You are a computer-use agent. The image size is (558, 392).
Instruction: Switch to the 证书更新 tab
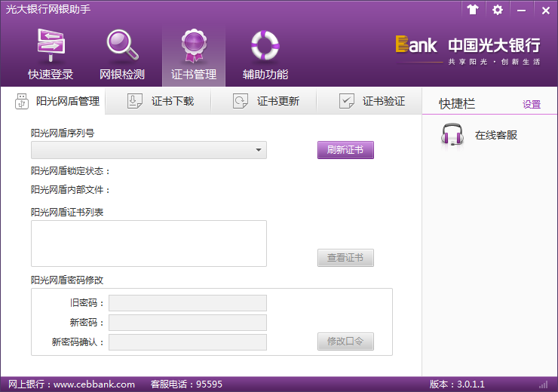(265, 101)
